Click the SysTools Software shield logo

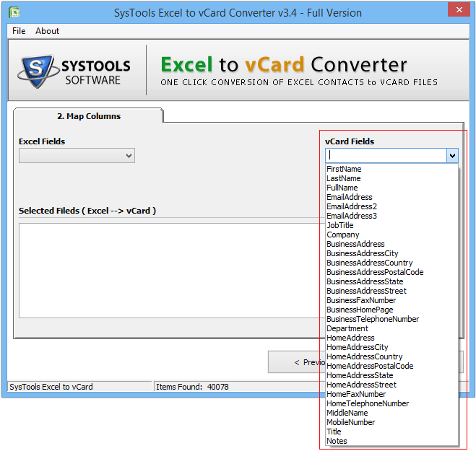coord(37,71)
